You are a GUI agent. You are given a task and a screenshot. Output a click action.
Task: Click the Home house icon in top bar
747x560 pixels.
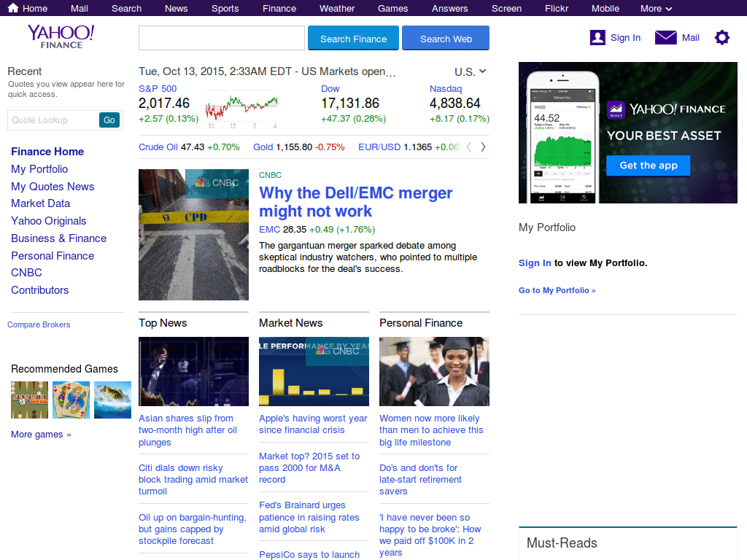[x=13, y=9]
